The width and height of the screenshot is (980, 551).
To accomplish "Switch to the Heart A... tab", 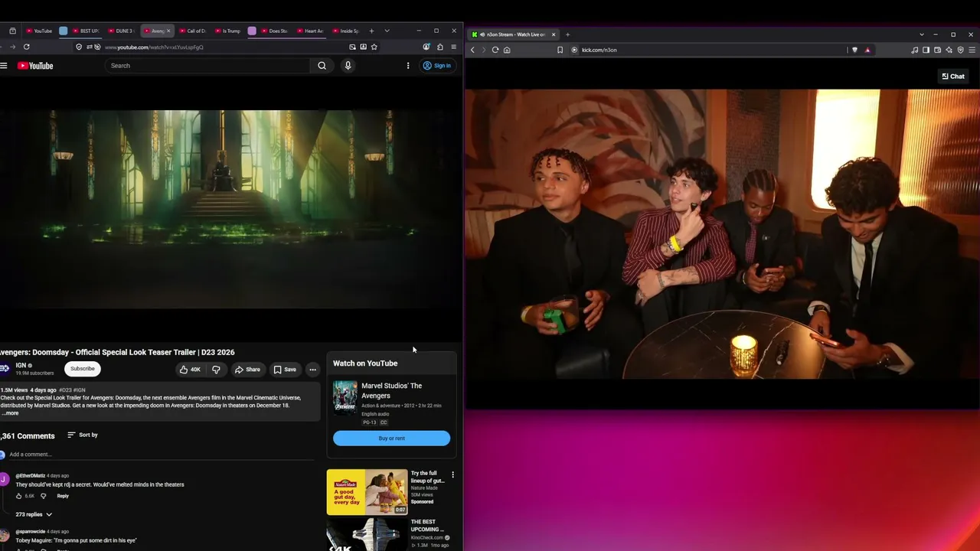I will (311, 31).
